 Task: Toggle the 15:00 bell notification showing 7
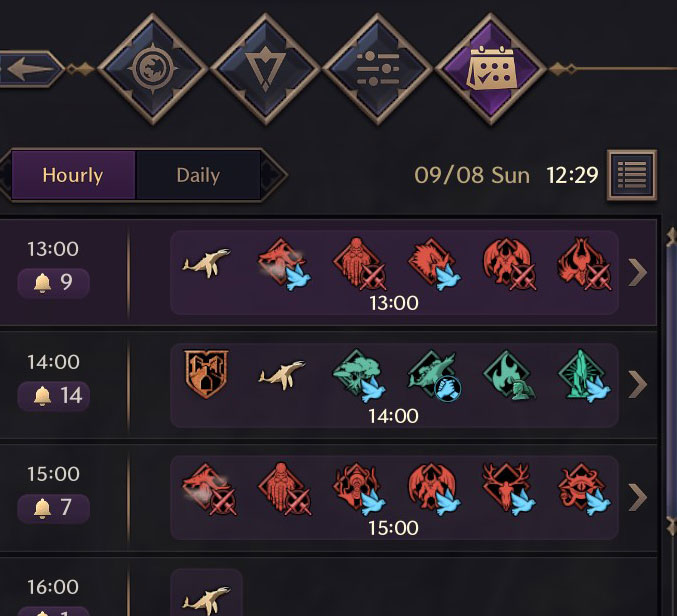[x=54, y=508]
